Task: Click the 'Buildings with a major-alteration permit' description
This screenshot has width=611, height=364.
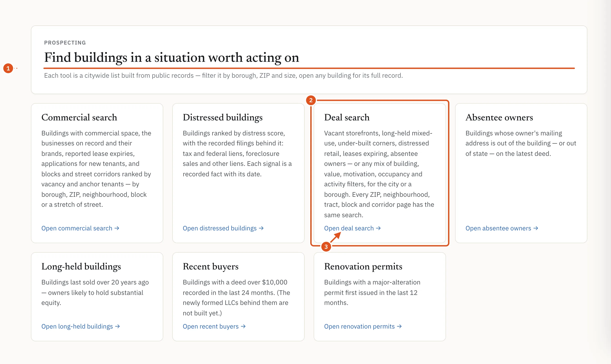Action: [x=372, y=292]
